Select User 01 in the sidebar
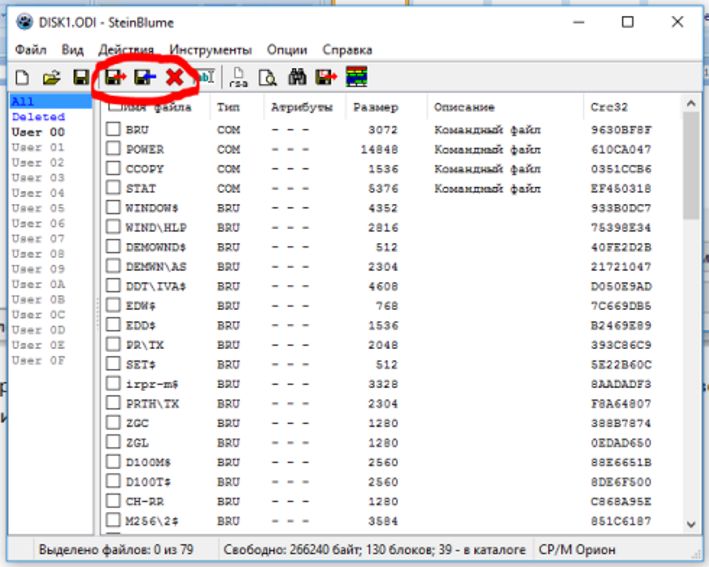This screenshot has height=567, width=709. coord(38,147)
